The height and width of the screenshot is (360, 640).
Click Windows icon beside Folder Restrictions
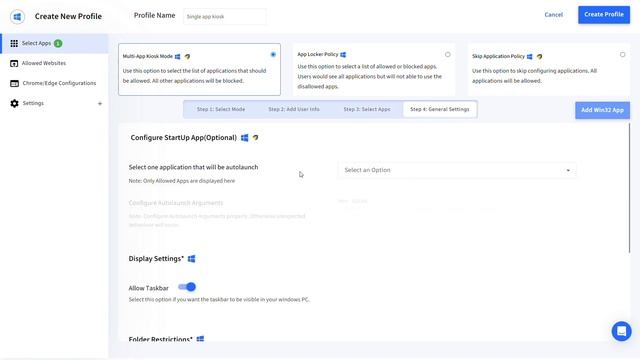[200, 339]
